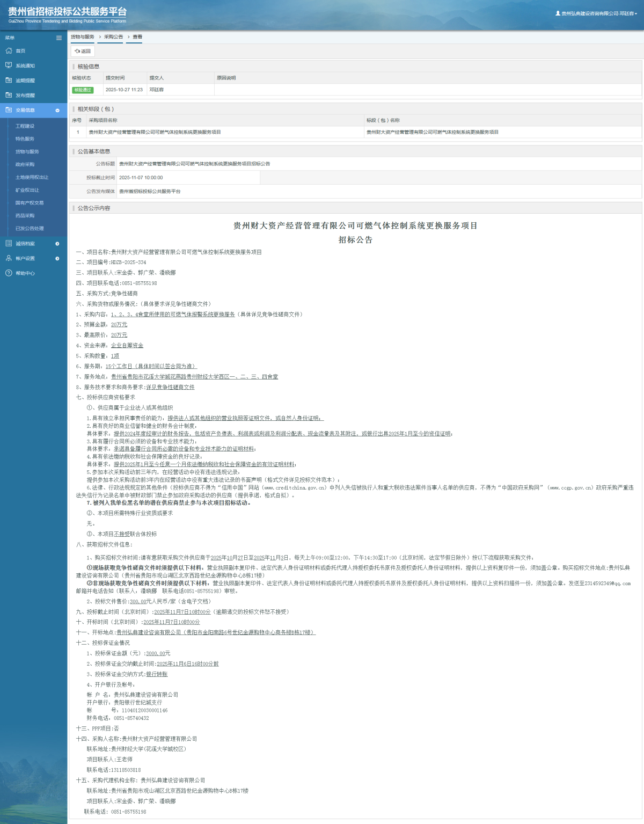
Task: Click the 帐户设置 person icon
Action: click(9, 258)
